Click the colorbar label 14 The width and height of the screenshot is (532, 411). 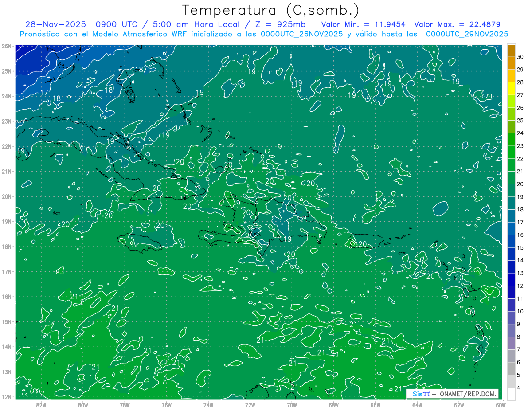click(520, 260)
